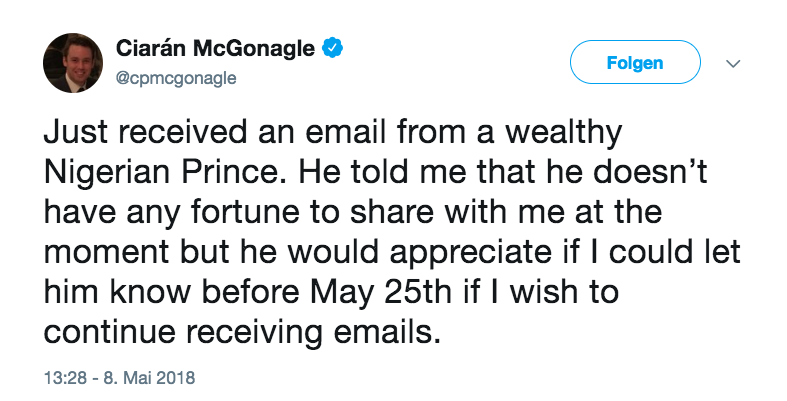Viewport: 787px width, 401px height.
Task: Click the date portion '8. Mai 2018'
Action: click(x=149, y=377)
